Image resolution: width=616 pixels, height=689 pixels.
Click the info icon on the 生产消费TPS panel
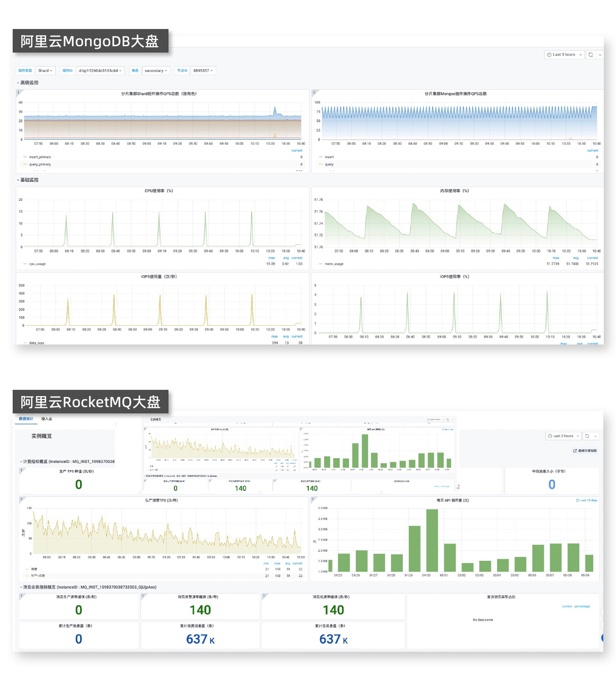tap(21, 499)
